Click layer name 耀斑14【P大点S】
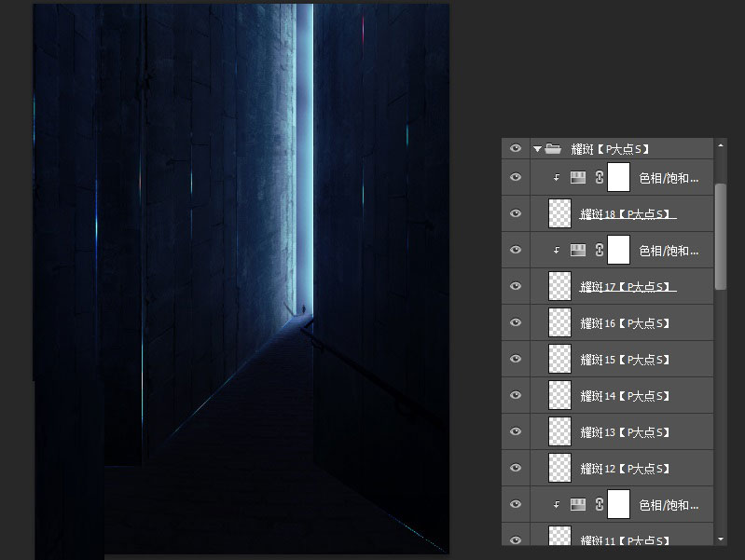This screenshot has height=560, width=745. tap(625, 396)
